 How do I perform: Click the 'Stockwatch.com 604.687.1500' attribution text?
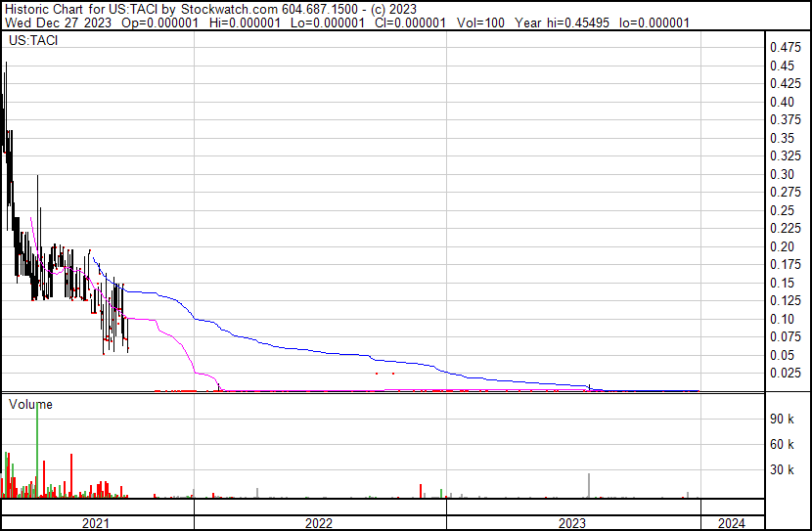[269, 9]
